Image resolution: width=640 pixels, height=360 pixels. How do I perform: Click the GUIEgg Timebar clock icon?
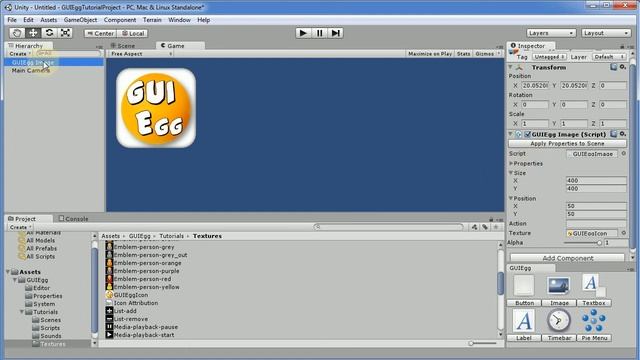(559, 320)
